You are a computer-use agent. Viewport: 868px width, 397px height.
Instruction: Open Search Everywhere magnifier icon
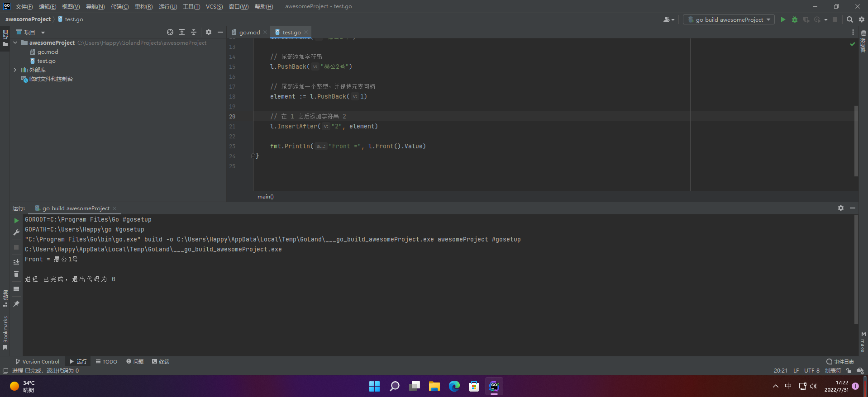[850, 19]
